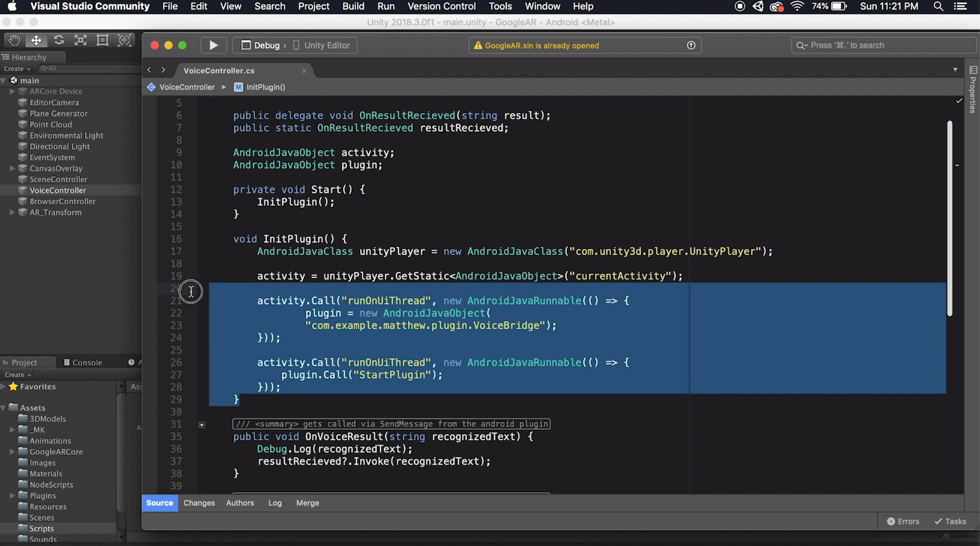Image resolution: width=980 pixels, height=546 pixels.
Task: Navigate back with left arrow icon
Action: coord(149,70)
